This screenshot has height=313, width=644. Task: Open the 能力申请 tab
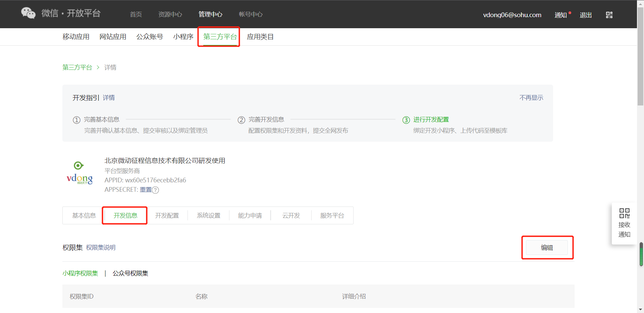[250, 216]
